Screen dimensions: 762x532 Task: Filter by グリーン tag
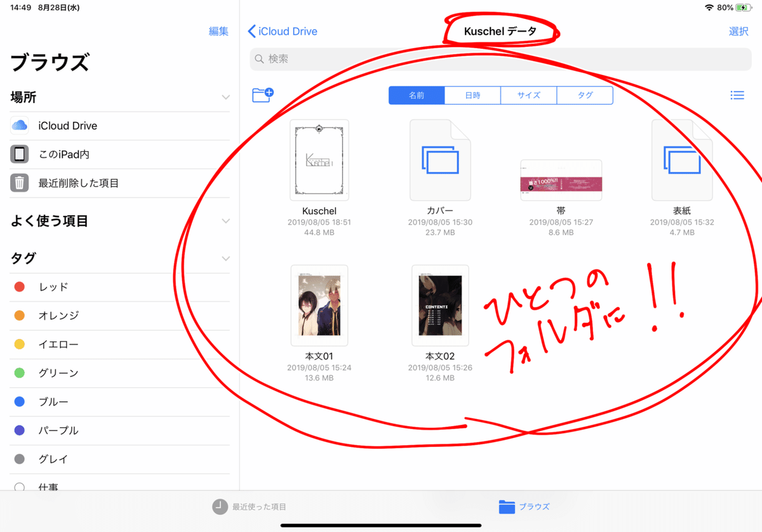120,373
